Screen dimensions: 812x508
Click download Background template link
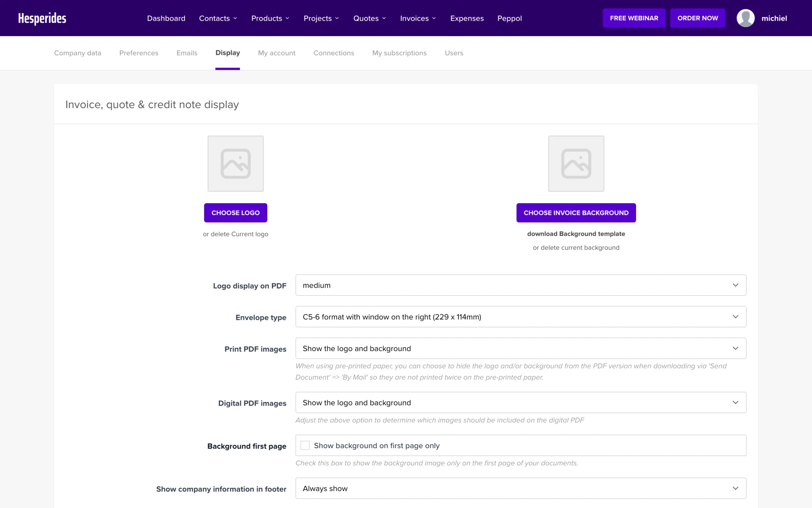click(x=576, y=234)
